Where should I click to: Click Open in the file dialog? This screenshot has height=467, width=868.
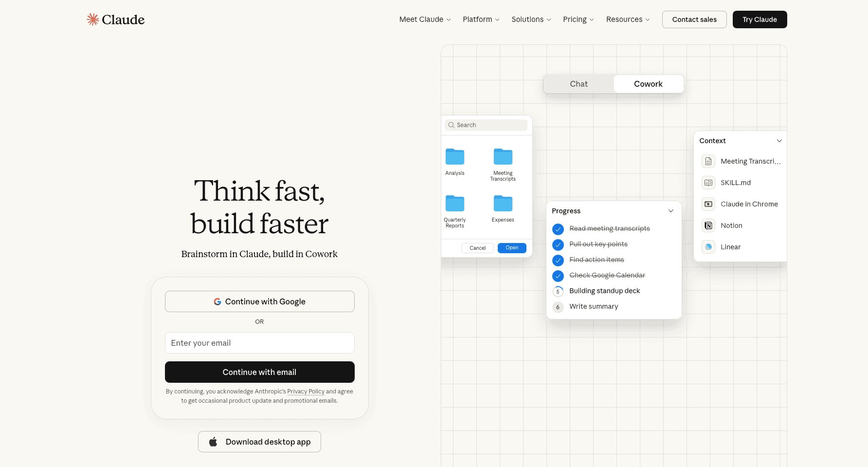point(512,248)
